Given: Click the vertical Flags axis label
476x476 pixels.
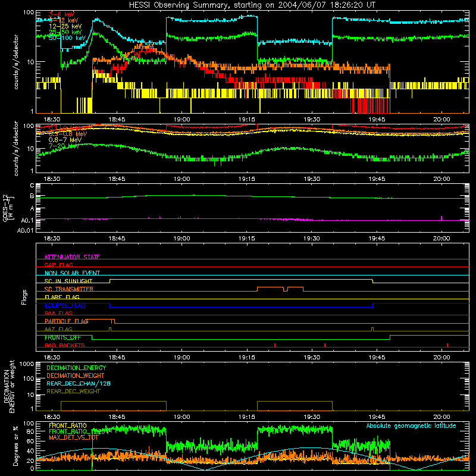Looking at the screenshot, I should tap(24, 297).
